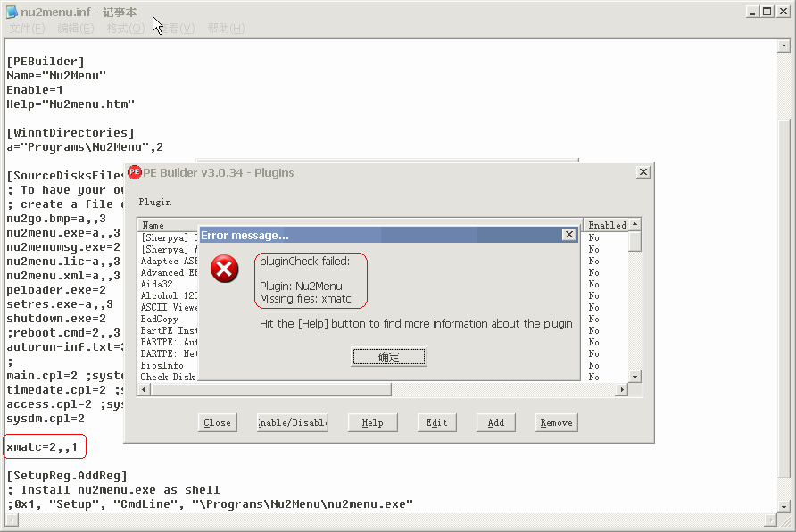Click the "; Install nu2menu.exe as shell" comment line
796x532 pixels.
[113, 490]
